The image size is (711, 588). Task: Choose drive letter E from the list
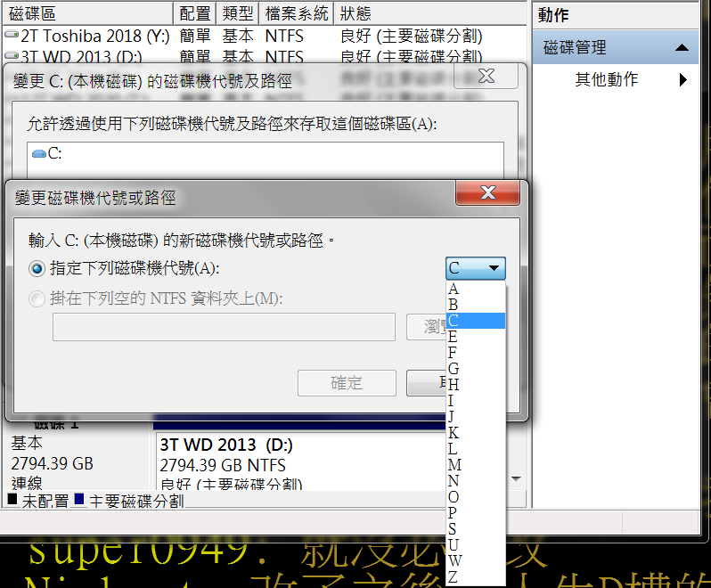[454, 336]
